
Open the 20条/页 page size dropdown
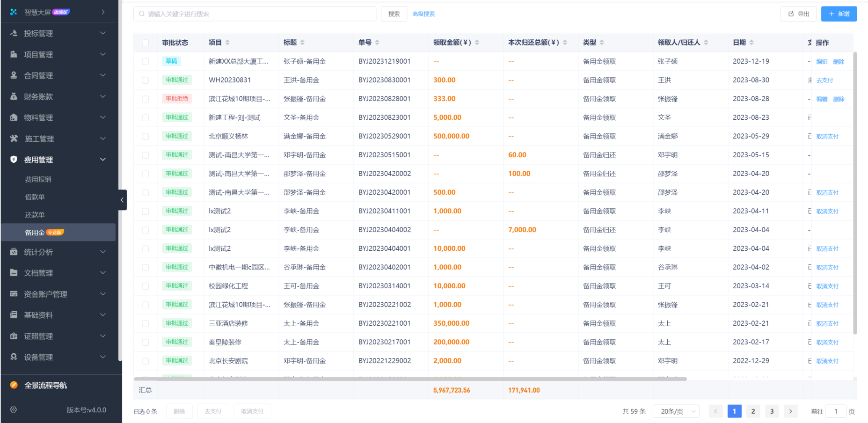(676, 411)
